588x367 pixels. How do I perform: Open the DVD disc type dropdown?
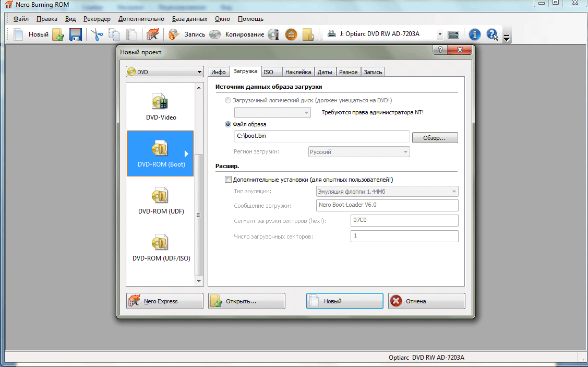(165, 72)
